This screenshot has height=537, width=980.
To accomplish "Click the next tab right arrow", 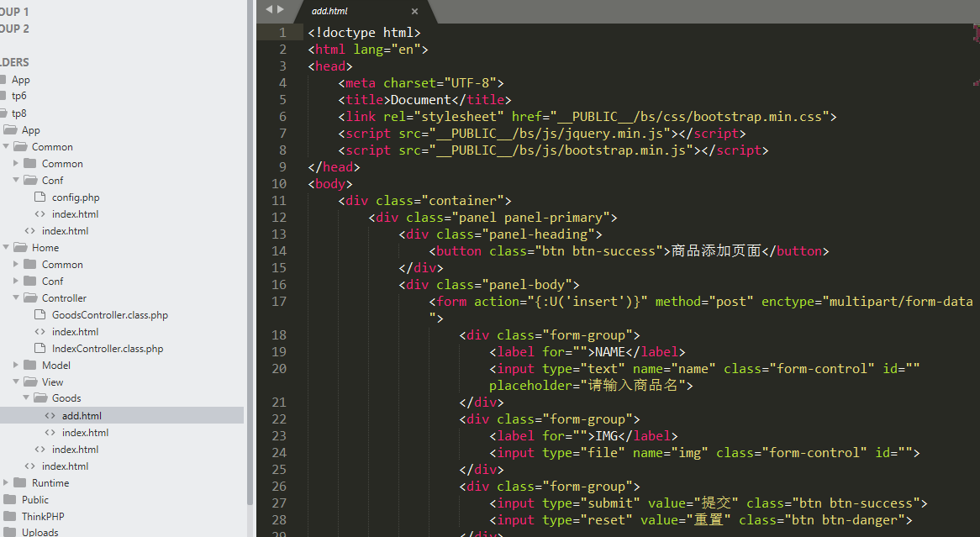I will click(x=281, y=9).
